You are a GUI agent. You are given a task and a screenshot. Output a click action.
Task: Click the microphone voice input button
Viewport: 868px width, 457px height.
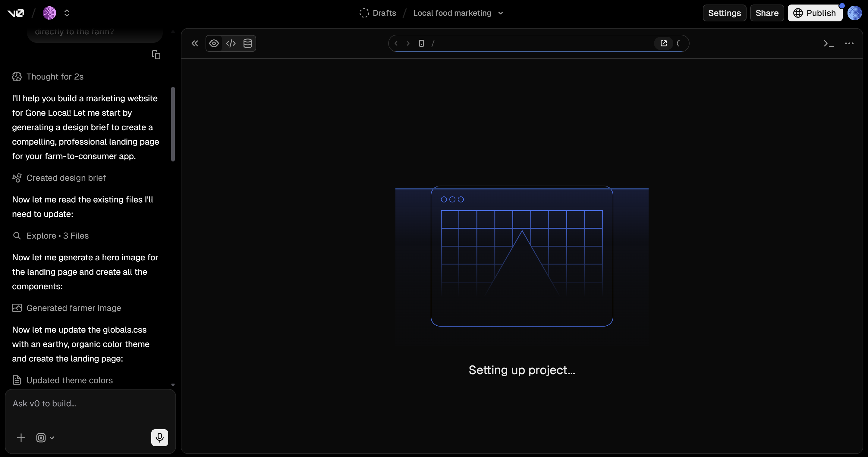coord(159,437)
